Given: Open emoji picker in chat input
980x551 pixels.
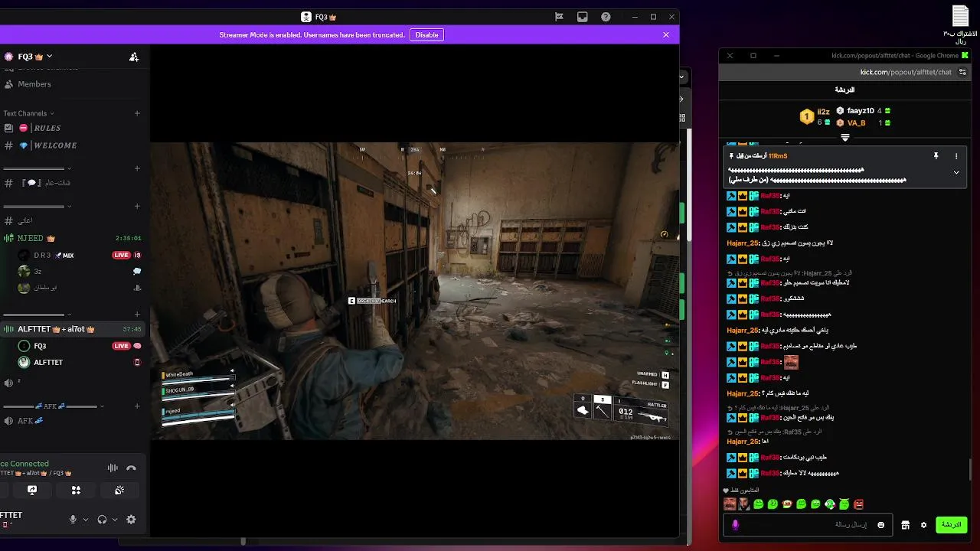Looking at the screenshot, I should point(881,525).
